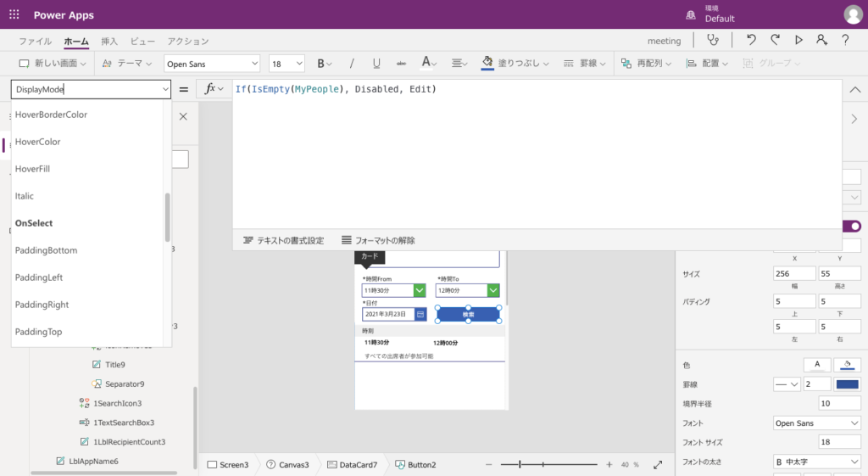Viewport: 868px width, 476px height.
Task: Open border 罫線 menu
Action: point(584,64)
